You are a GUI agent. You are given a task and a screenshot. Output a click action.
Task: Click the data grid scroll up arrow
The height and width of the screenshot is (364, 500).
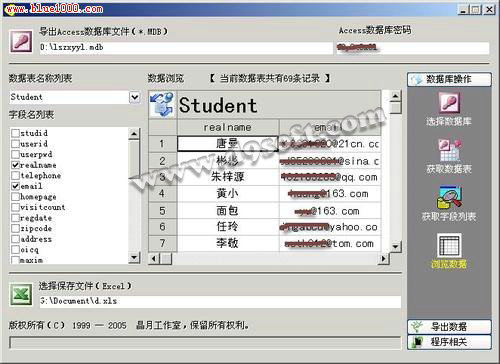point(395,97)
